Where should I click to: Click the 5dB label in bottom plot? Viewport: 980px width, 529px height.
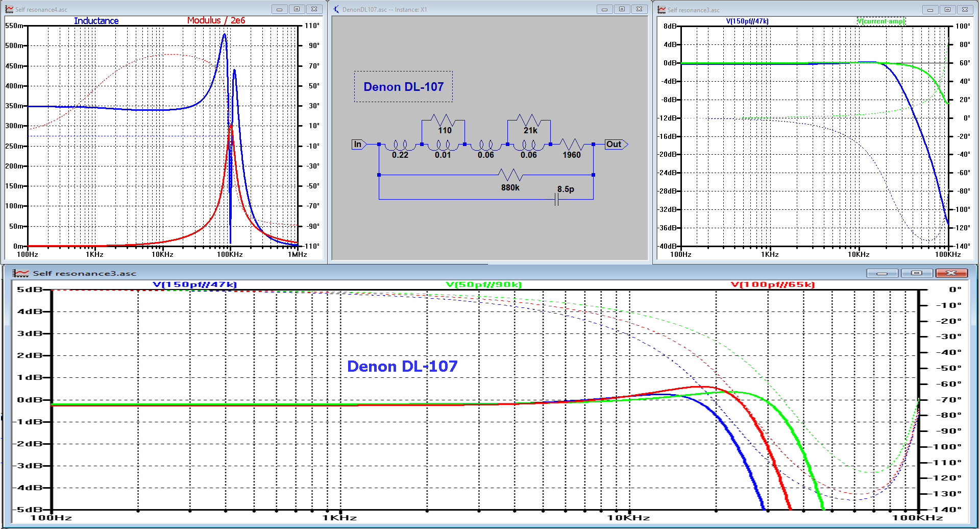coord(30,290)
